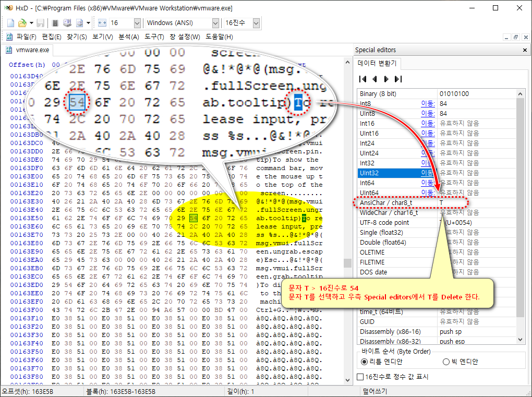Click the Open file folder icon
This screenshot has width=532, height=397.
[x=22, y=23]
